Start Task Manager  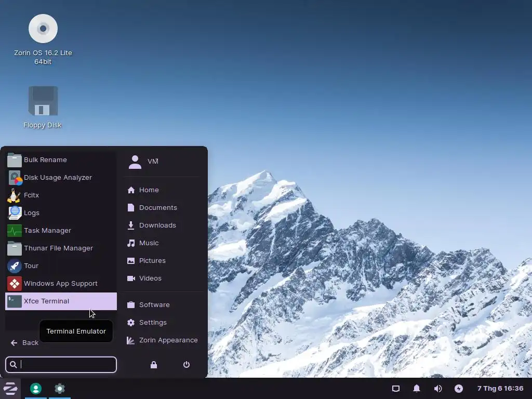61,230
